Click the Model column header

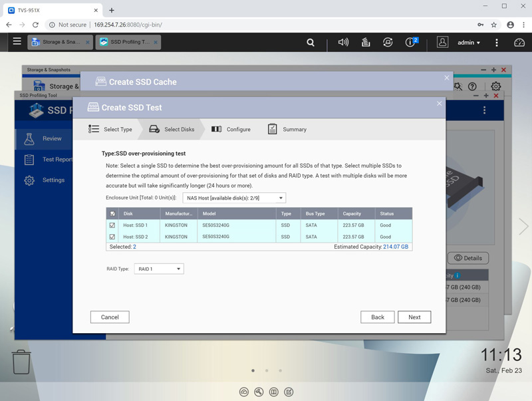click(237, 213)
